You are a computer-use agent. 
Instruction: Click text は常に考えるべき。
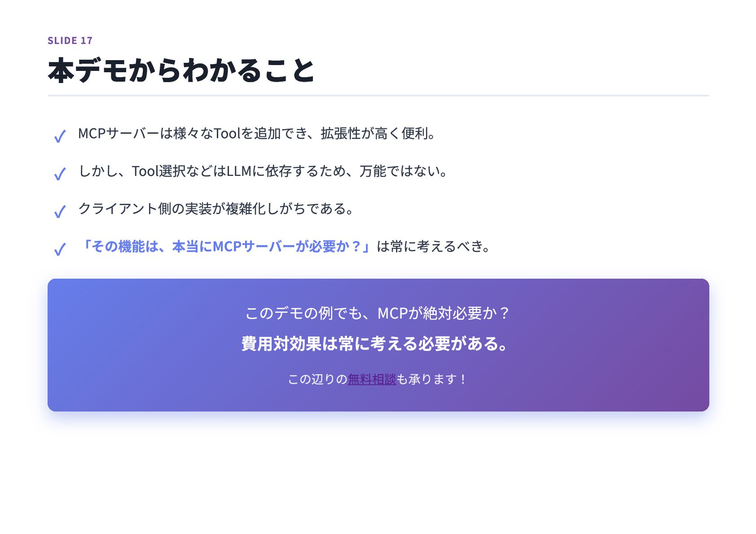point(434,246)
